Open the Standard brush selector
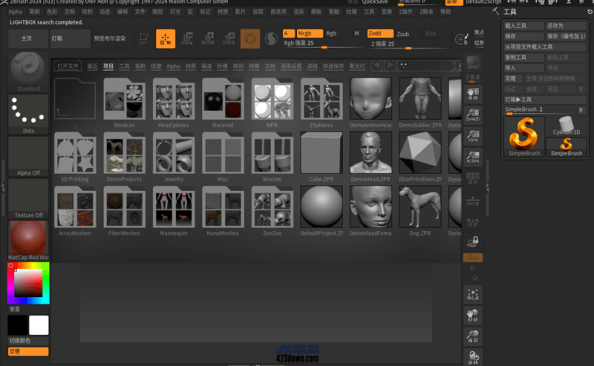Image resolution: width=594 pixels, height=366 pixels. pos(28,72)
